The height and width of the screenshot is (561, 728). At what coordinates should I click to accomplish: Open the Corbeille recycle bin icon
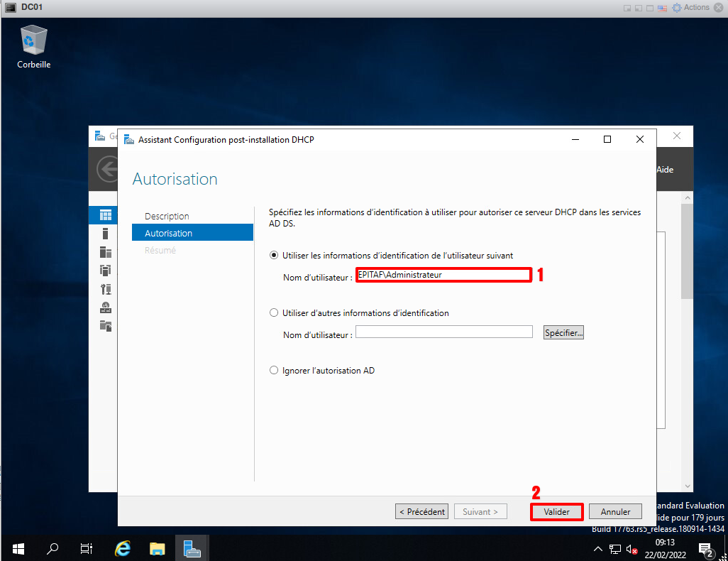pos(33,41)
